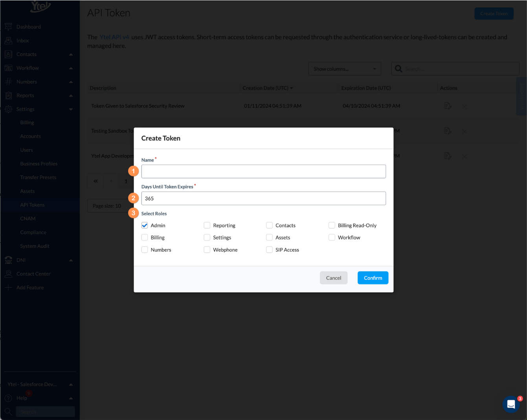Click the sidebar search magnifier icon

pos(8,412)
